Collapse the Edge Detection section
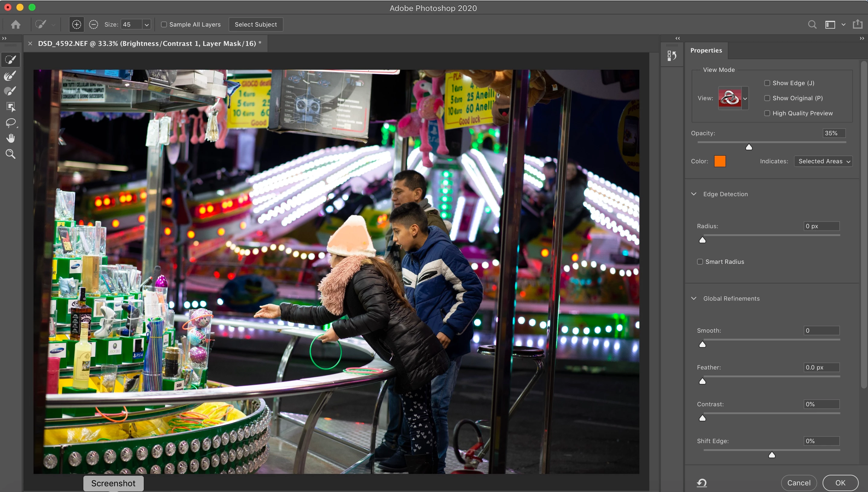The width and height of the screenshot is (868, 492). click(694, 194)
